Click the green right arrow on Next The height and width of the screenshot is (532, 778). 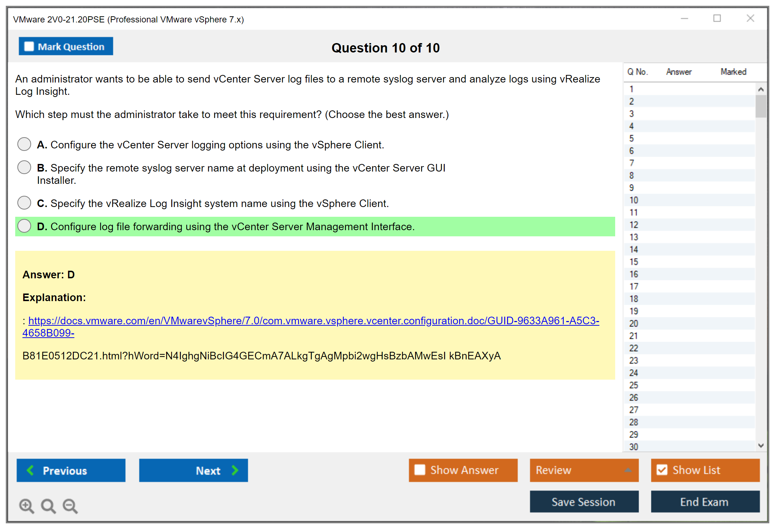click(235, 470)
